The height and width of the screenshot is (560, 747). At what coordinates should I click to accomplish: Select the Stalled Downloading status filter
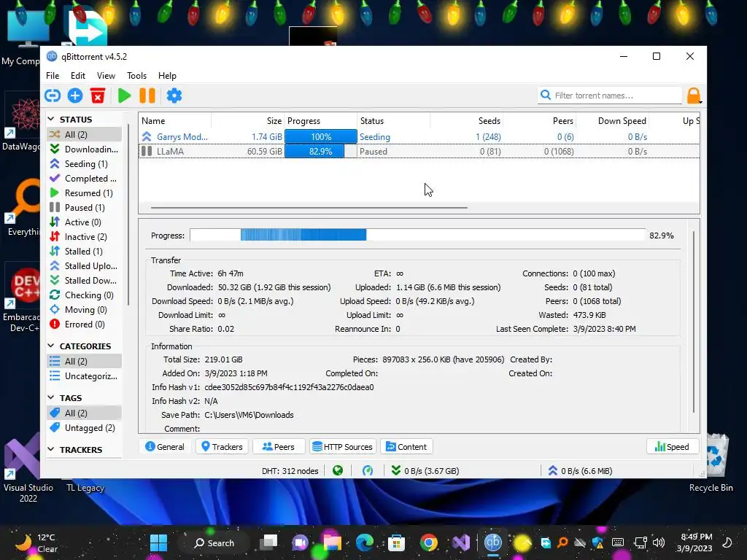pyautogui.click(x=85, y=281)
